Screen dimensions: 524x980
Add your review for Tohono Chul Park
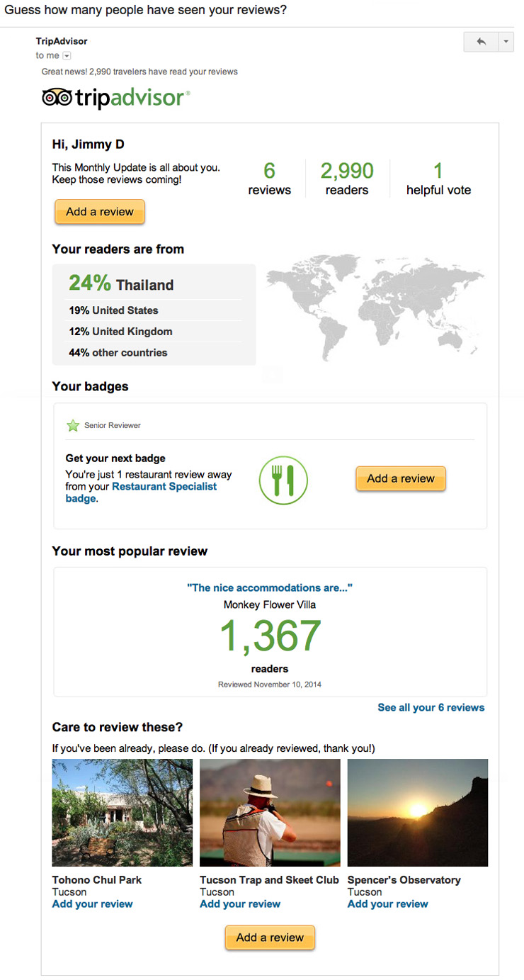click(93, 904)
